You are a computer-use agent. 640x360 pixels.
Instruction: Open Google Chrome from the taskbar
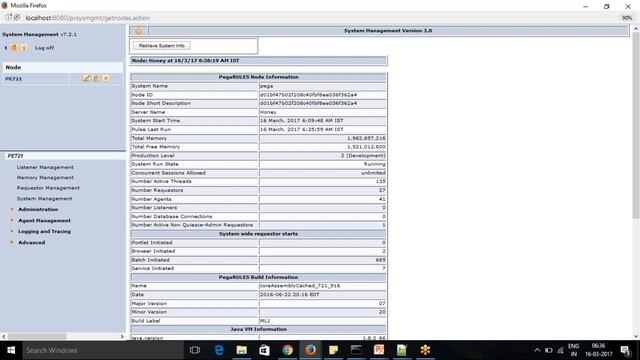pyautogui.click(x=287, y=350)
